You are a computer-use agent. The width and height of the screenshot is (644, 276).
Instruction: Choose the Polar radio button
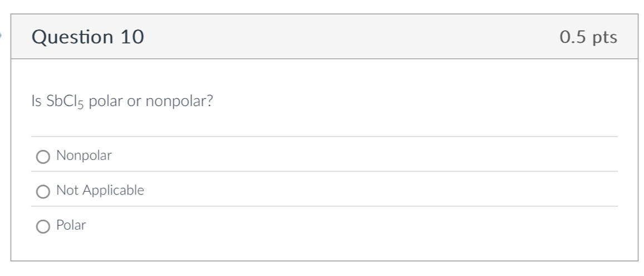43,226
